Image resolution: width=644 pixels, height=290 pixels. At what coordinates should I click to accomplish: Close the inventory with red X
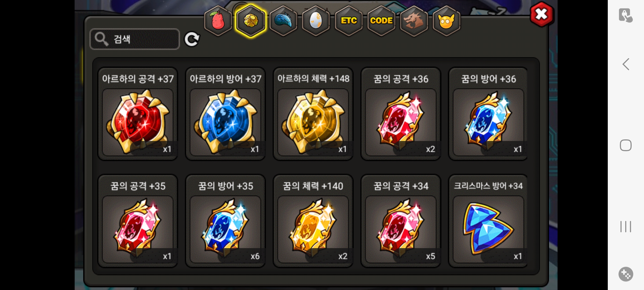coord(541,14)
